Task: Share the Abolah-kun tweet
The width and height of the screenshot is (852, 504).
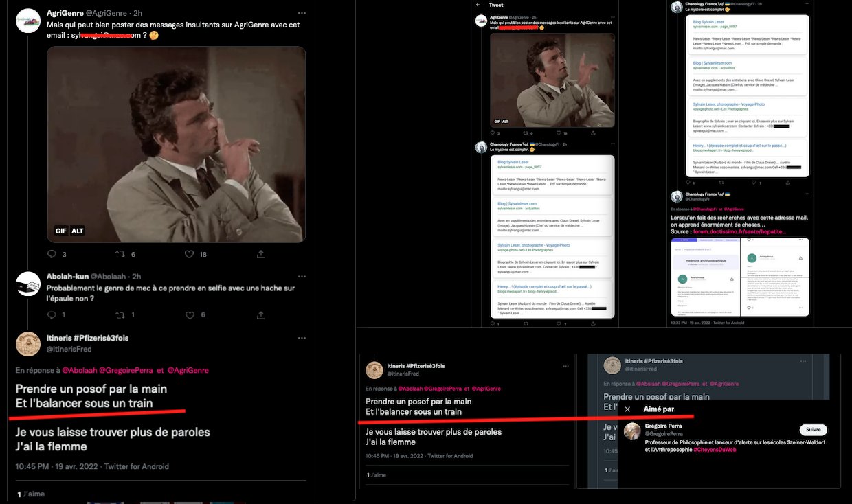Action: pos(261,314)
